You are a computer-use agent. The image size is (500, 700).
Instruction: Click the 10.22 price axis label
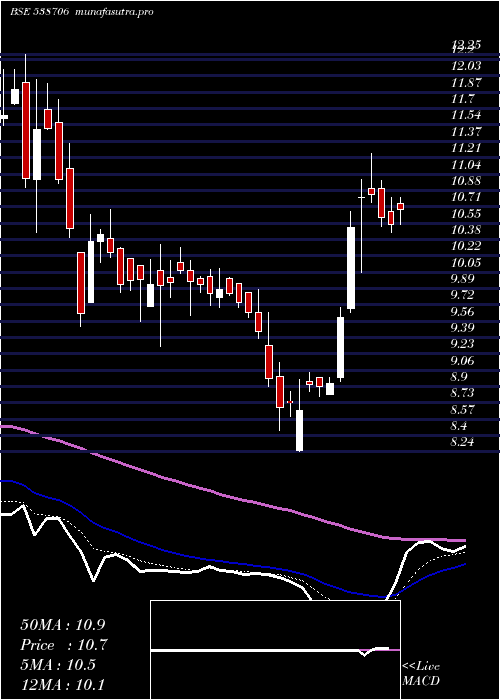pyautogui.click(x=466, y=246)
